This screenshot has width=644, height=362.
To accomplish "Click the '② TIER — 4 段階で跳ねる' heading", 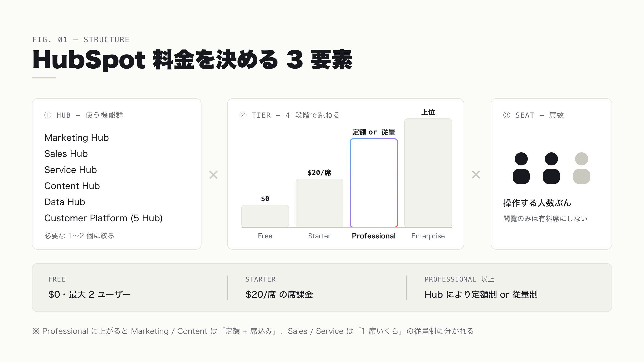I will tap(290, 115).
